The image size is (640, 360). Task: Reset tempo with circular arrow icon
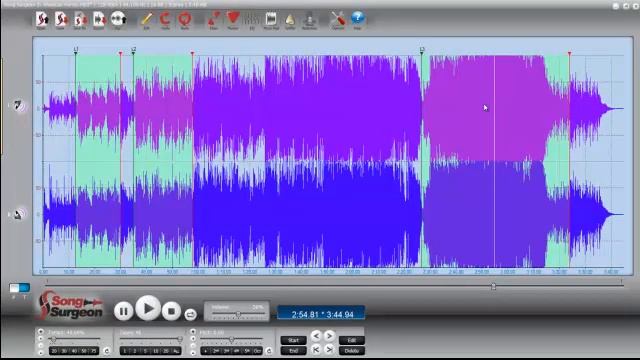[107, 351]
